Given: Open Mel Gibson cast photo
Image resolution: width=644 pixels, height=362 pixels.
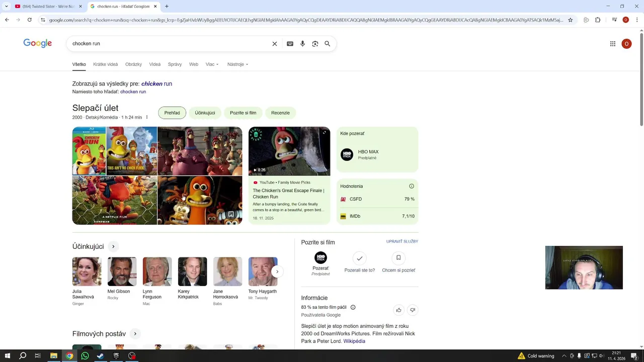Looking at the screenshot, I should coord(122,271).
